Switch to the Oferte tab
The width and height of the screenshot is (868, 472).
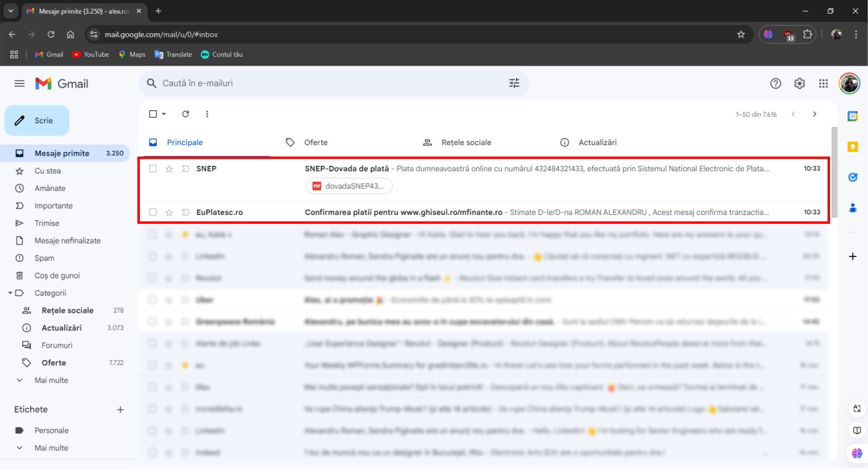pyautogui.click(x=315, y=142)
